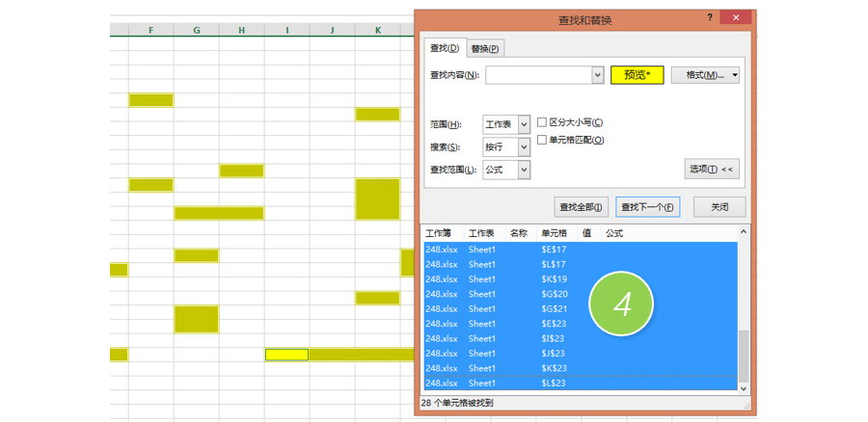Click the bright yellow active cell in column I
The height and width of the screenshot is (422, 868).
click(286, 355)
